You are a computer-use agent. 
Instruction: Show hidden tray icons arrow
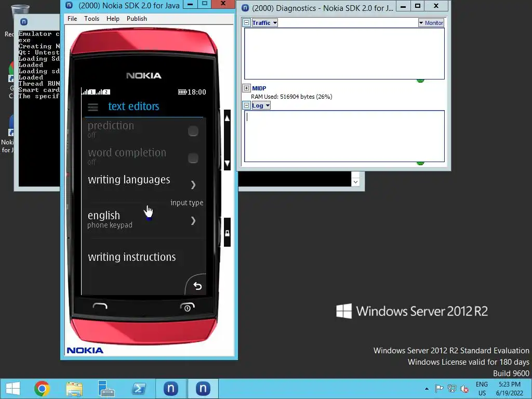[427, 389]
